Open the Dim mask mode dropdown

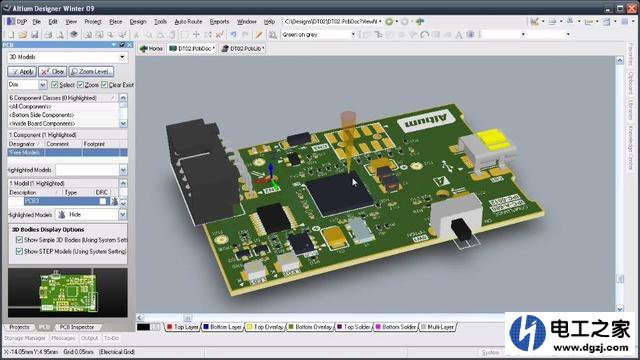click(x=43, y=84)
